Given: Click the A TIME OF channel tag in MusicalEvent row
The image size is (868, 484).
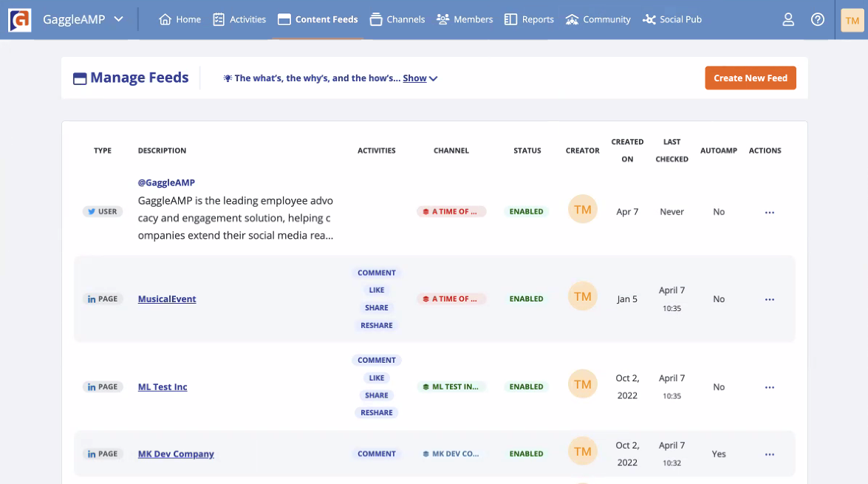Looking at the screenshot, I should tap(451, 299).
